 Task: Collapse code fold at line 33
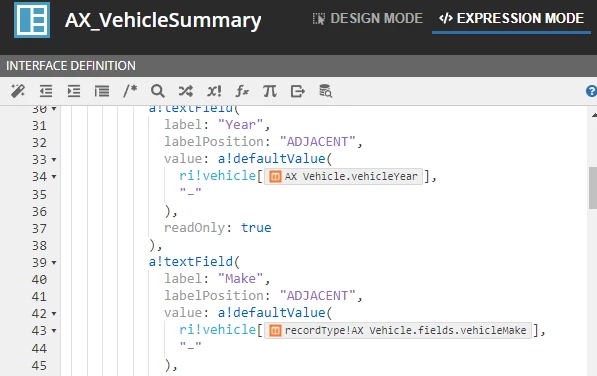tap(54, 160)
